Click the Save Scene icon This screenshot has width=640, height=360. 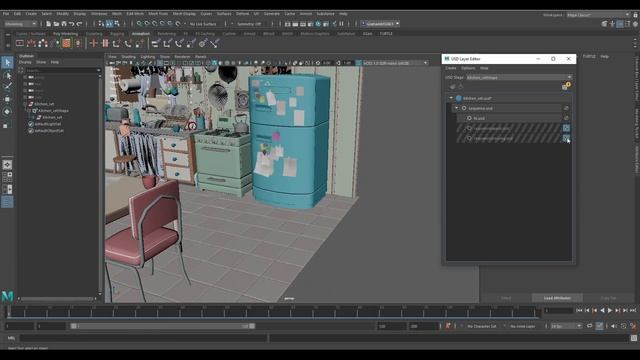coord(64,24)
